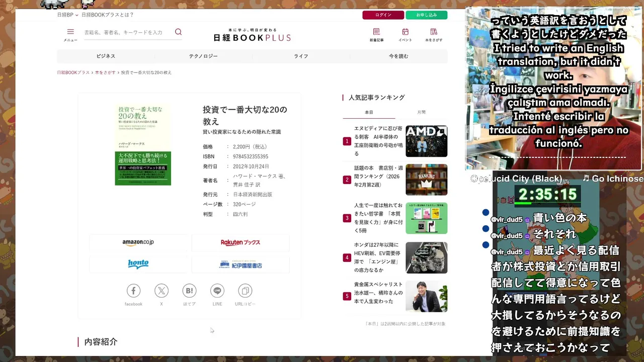Viewport: 644px width, 362px height.
Task: Open 本をさがす books icon
Action: point(434,32)
